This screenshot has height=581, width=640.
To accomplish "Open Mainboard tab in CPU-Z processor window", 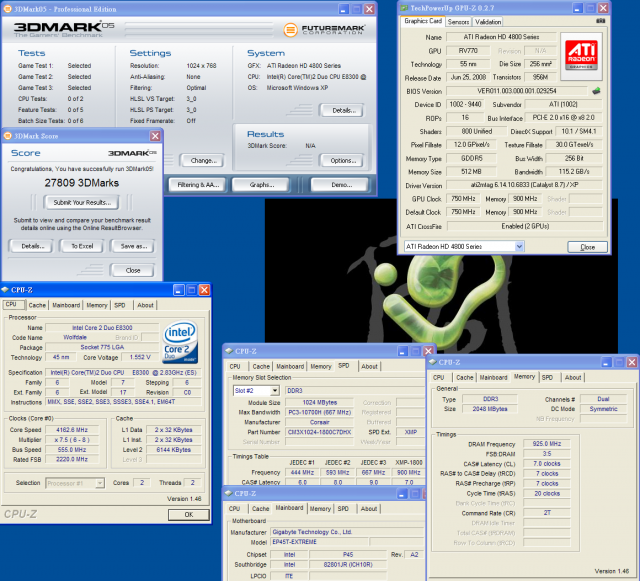I will pos(66,305).
